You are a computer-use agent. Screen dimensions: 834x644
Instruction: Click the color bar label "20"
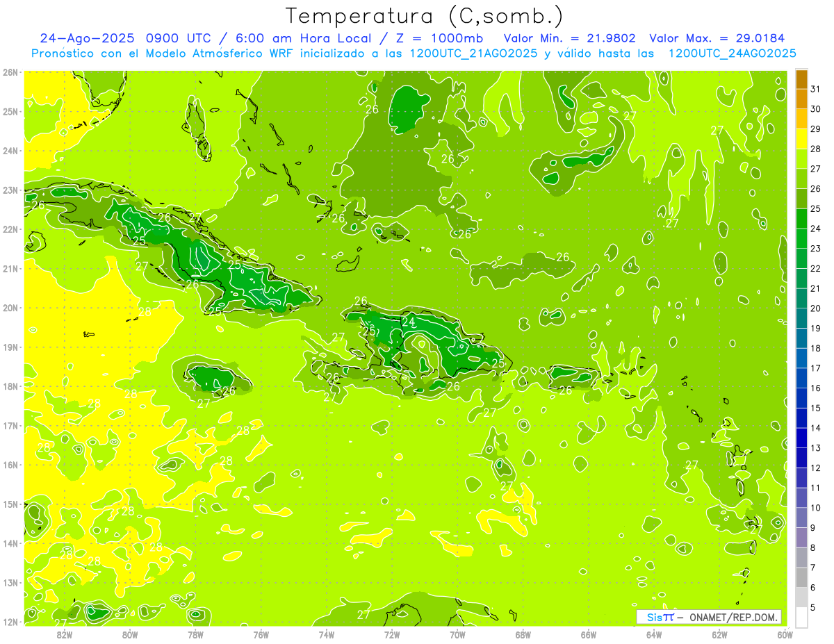coord(816,308)
